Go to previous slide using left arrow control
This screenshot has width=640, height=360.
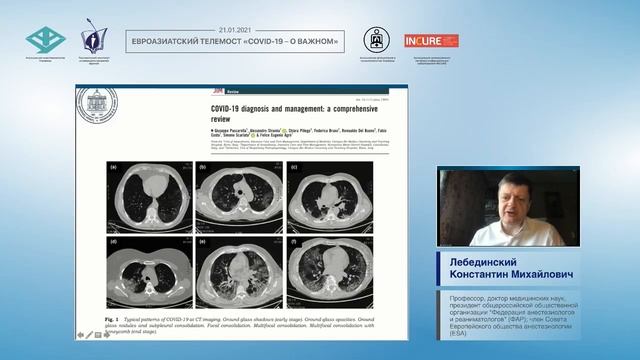[x=80, y=335]
